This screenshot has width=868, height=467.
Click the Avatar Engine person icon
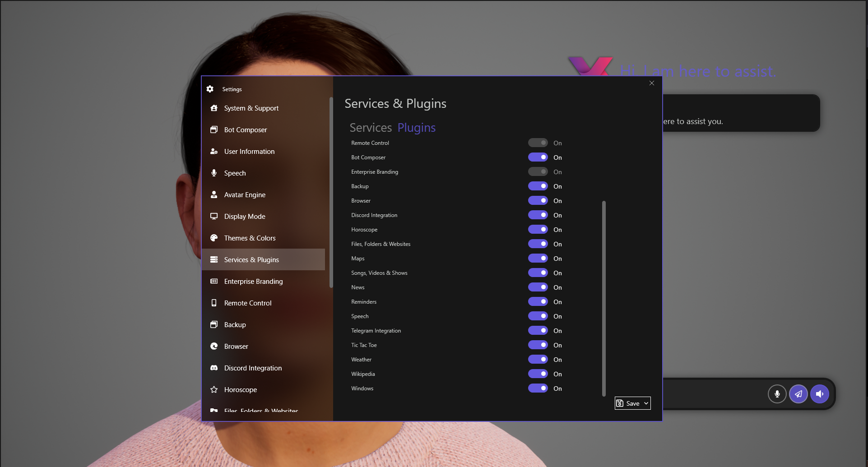pos(214,194)
